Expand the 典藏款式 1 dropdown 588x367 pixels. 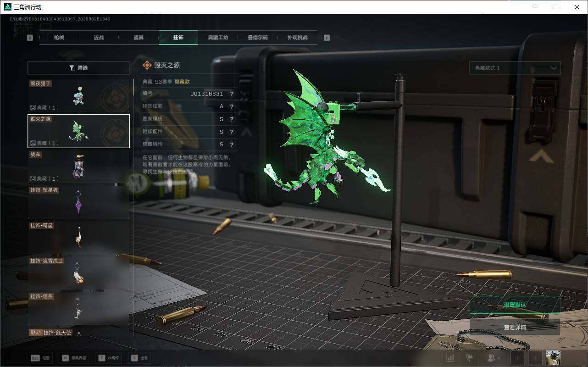click(515, 68)
